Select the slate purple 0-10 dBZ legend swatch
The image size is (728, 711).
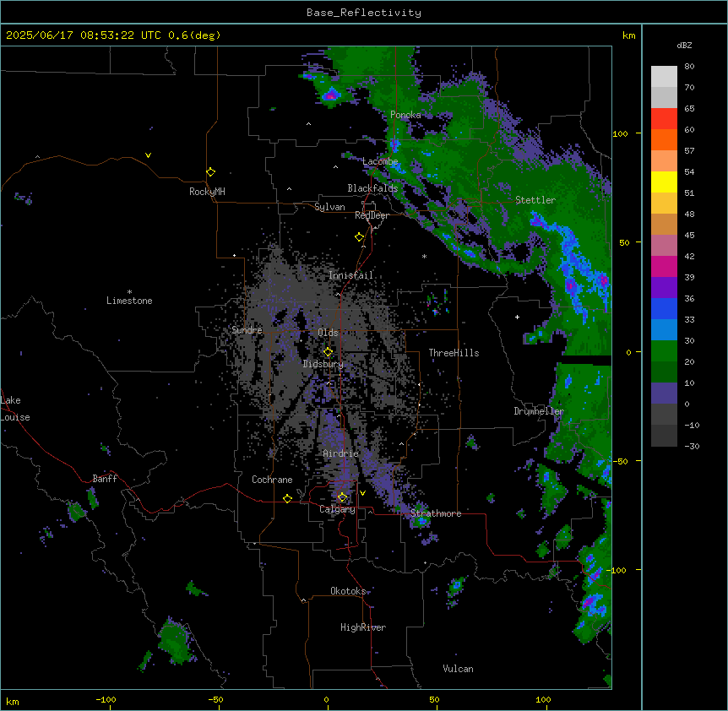coord(664,393)
